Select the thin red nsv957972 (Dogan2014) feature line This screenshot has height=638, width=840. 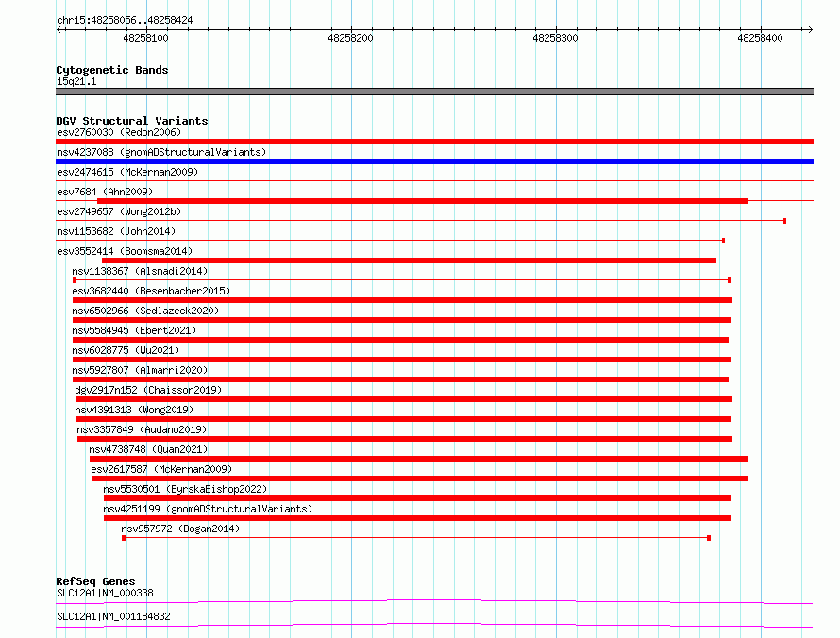(x=416, y=538)
